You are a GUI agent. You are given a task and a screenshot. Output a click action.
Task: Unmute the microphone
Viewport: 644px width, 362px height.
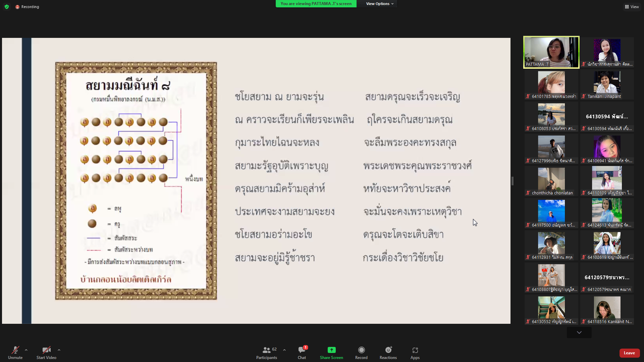[15, 350]
